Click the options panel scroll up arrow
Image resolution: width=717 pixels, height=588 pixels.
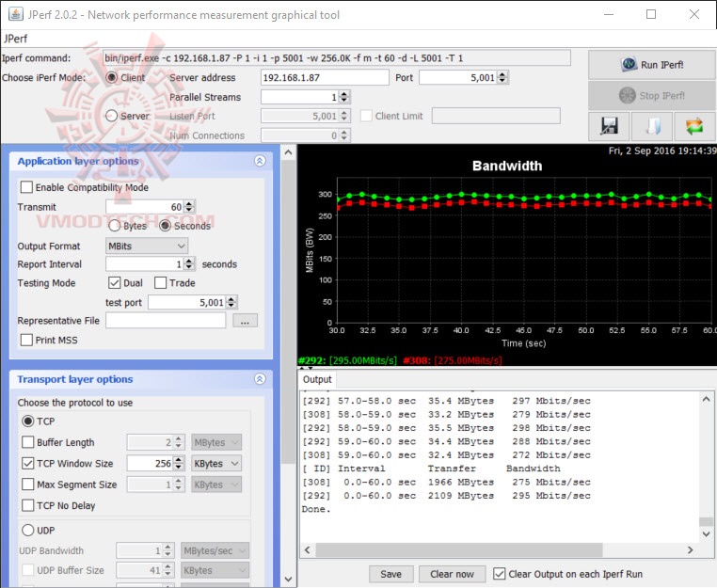click(x=288, y=152)
